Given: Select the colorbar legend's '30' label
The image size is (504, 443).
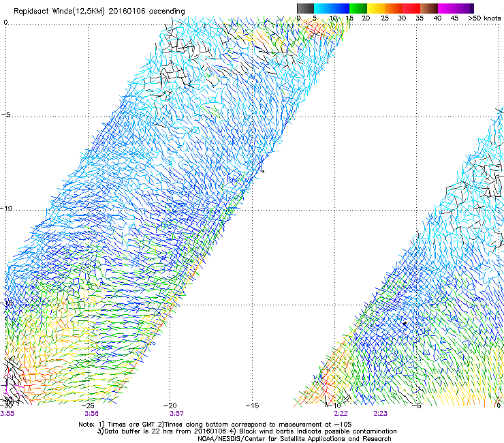Looking at the screenshot, I should [402, 18].
